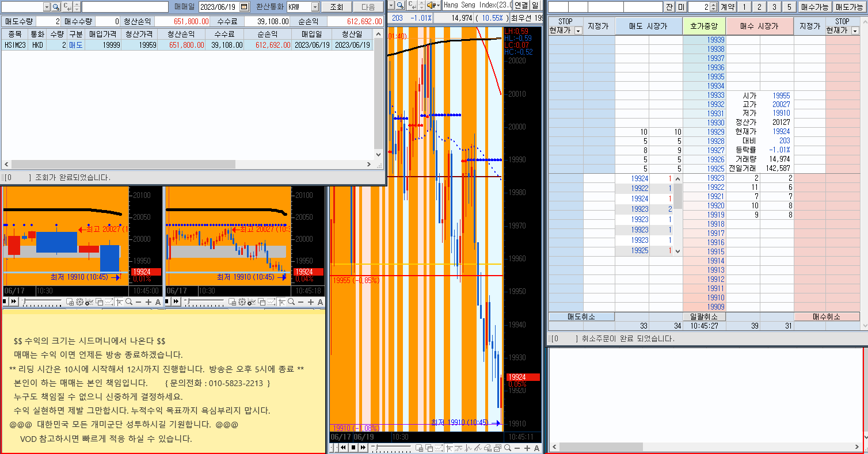The height and width of the screenshot is (454, 868).
Task: Toggle the 잔 button in order panel
Action: click(x=669, y=7)
